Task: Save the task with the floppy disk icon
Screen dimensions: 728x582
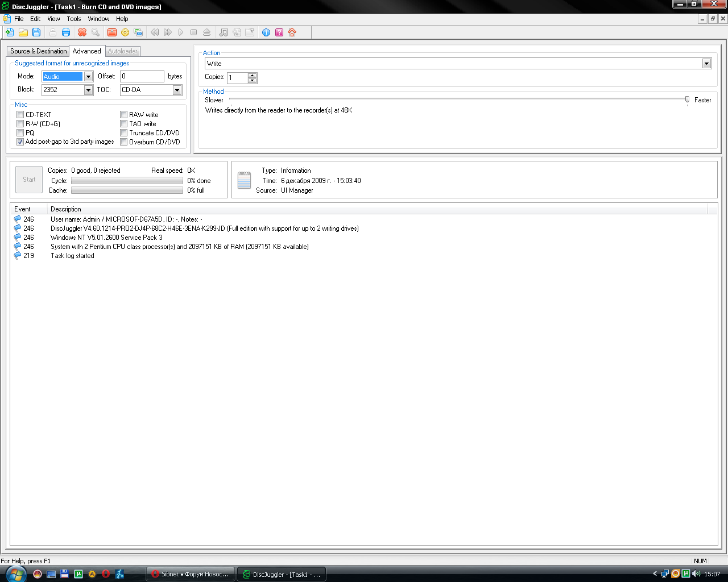Action: 36,32
